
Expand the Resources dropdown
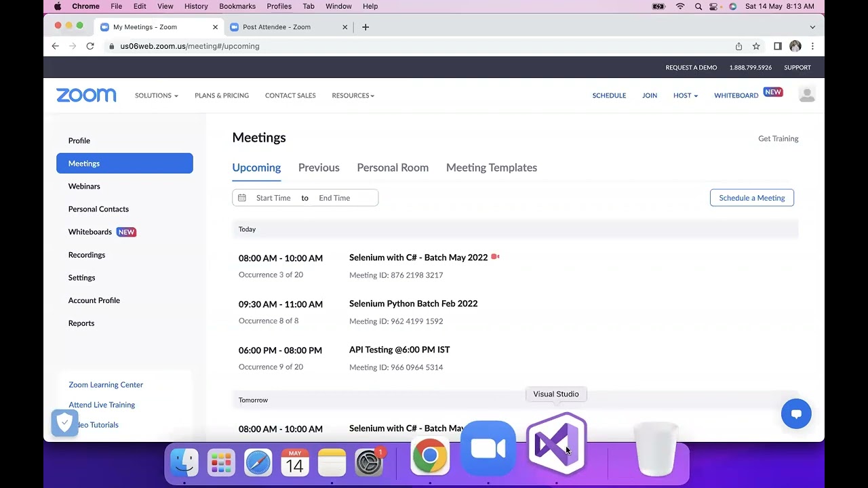(x=353, y=96)
